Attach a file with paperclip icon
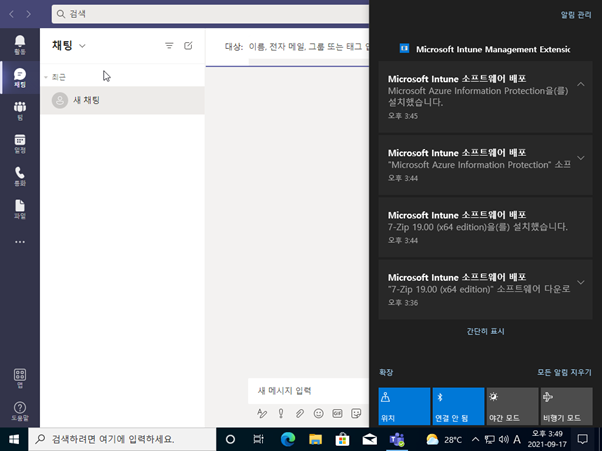 [299, 413]
